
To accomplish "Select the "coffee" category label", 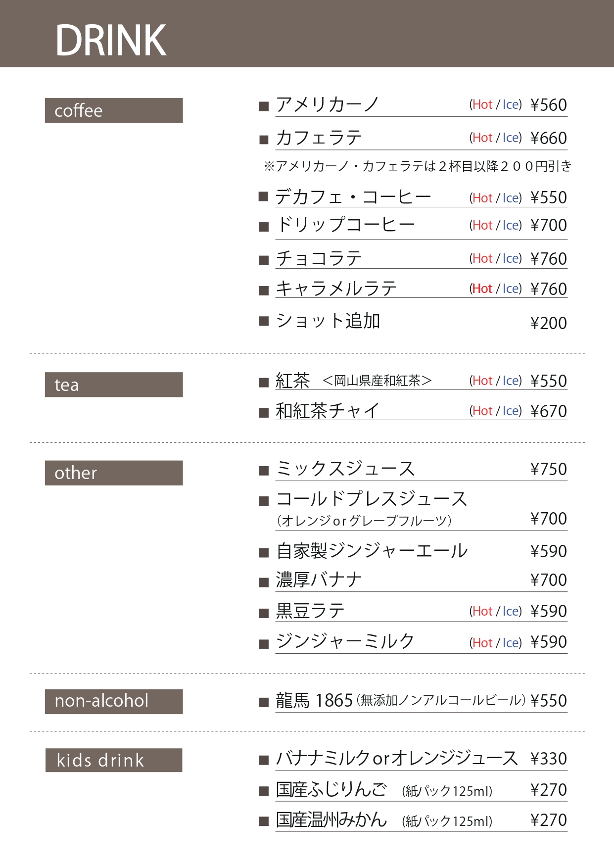I will coord(114,110).
